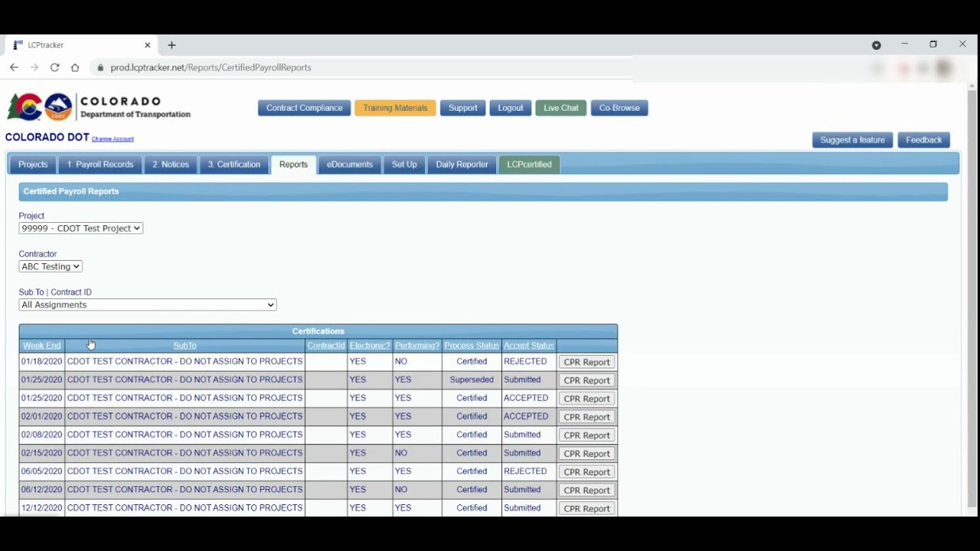Viewport: 980px width, 551px height.
Task: Open the LCPcertified tab
Action: tap(529, 165)
